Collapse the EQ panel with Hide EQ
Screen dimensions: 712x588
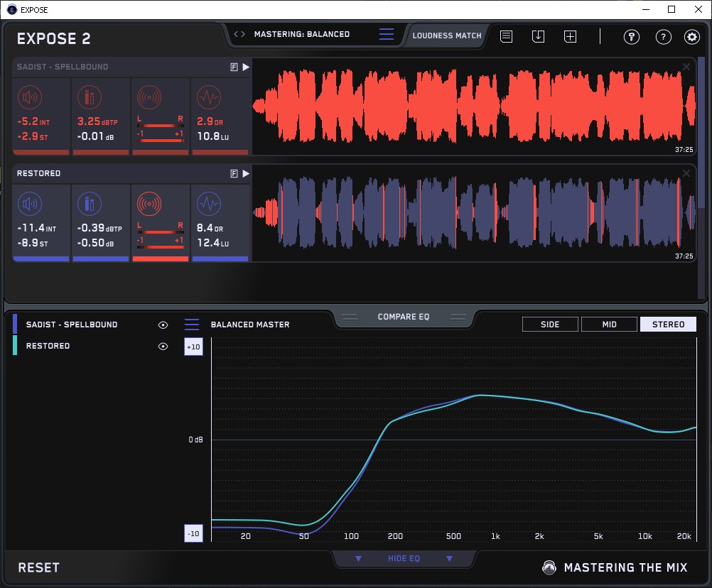(x=404, y=559)
